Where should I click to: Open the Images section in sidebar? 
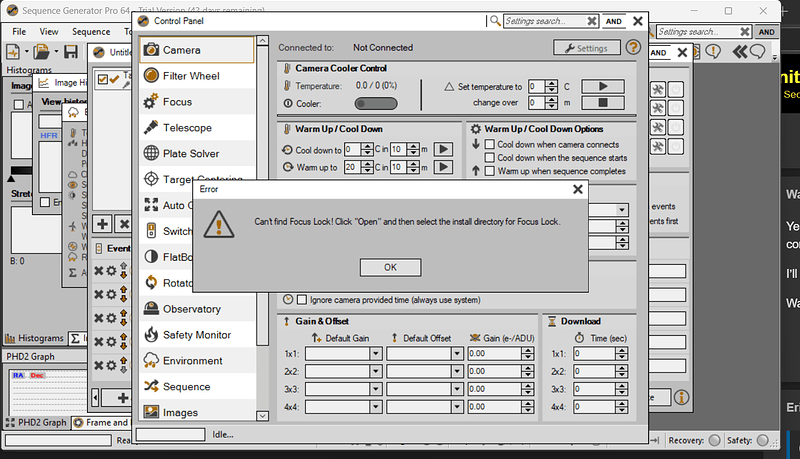click(197, 412)
